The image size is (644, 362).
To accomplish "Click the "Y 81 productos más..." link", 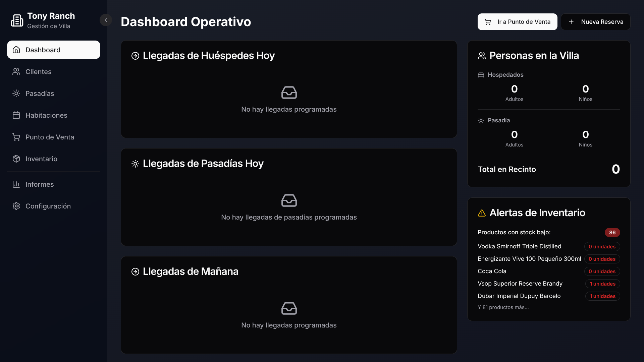I will (x=503, y=307).
